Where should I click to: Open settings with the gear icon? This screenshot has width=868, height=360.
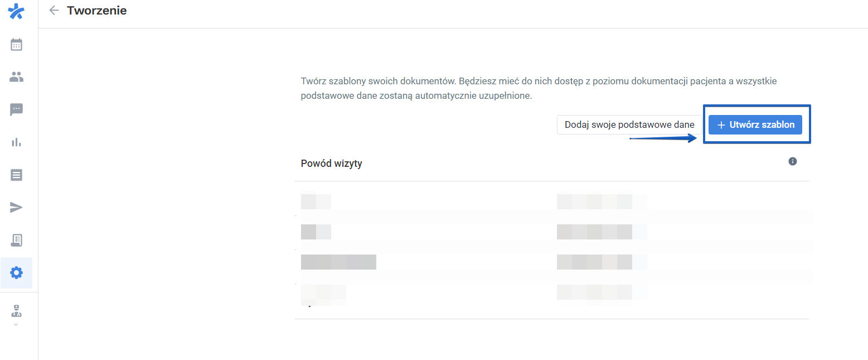point(16,273)
